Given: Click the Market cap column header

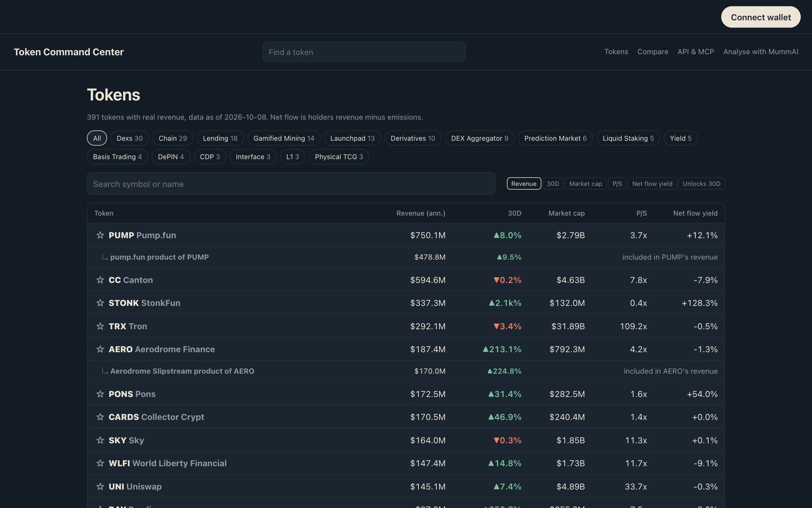Looking at the screenshot, I should point(567,213).
